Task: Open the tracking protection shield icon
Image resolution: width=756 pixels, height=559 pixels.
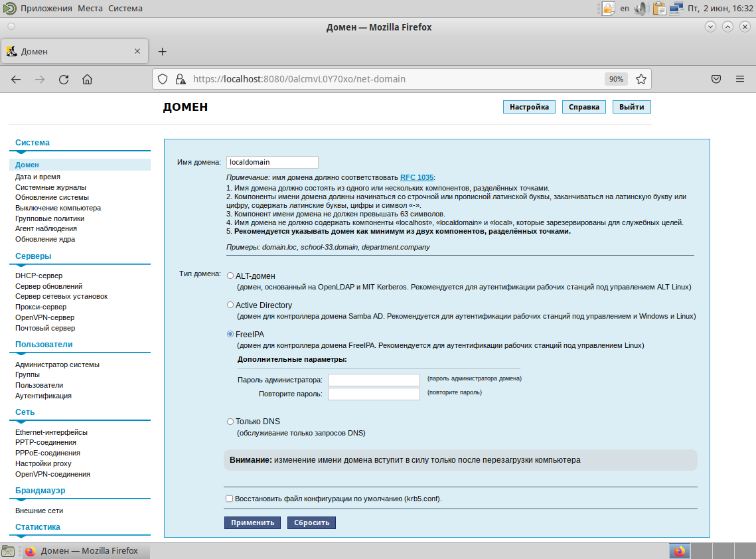Action: pos(163,79)
